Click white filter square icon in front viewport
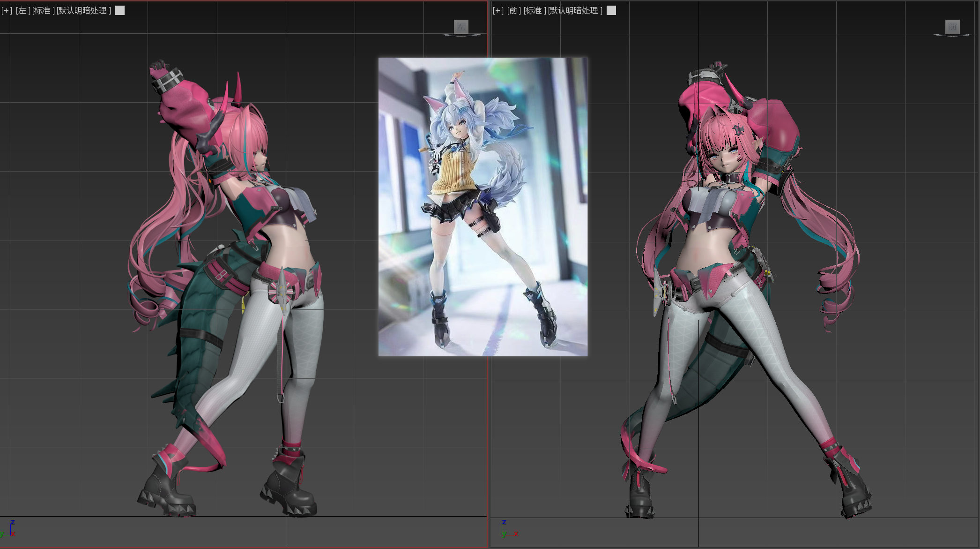 point(611,10)
